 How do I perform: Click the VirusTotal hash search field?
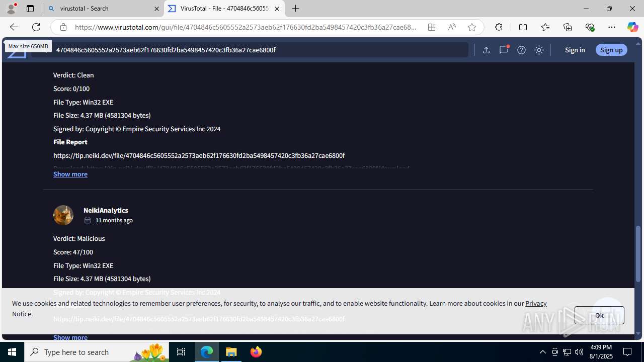[250, 50]
